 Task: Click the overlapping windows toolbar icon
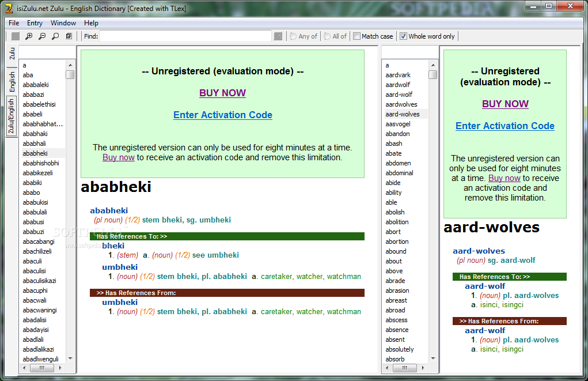(69, 36)
